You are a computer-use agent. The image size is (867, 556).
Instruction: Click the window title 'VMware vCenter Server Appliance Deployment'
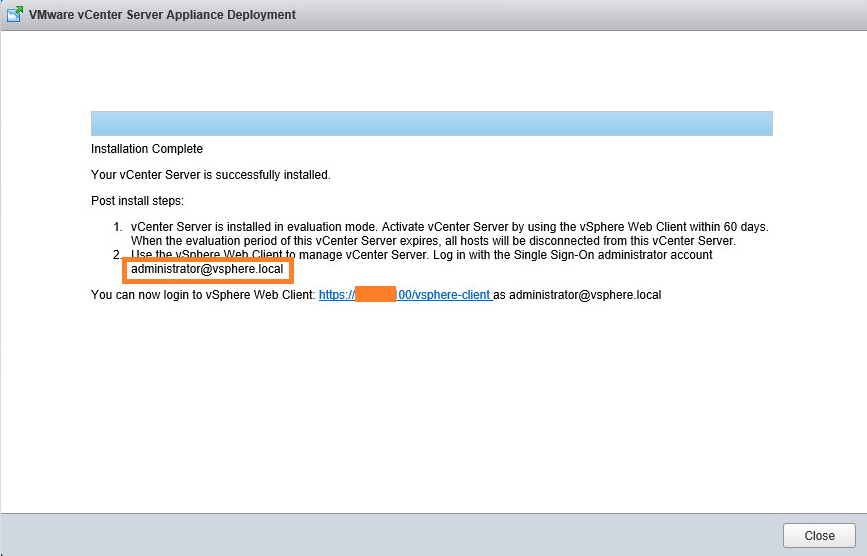coord(163,15)
